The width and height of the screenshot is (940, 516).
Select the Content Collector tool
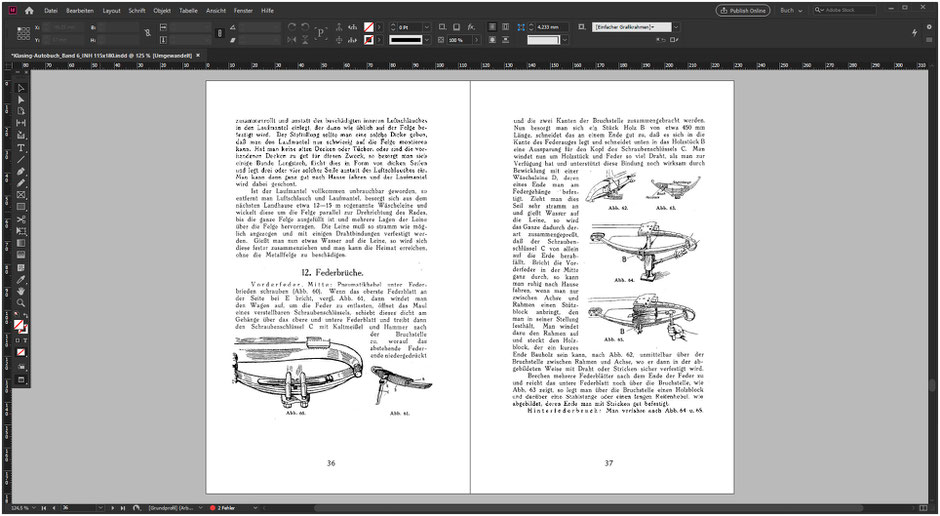[x=21, y=135]
